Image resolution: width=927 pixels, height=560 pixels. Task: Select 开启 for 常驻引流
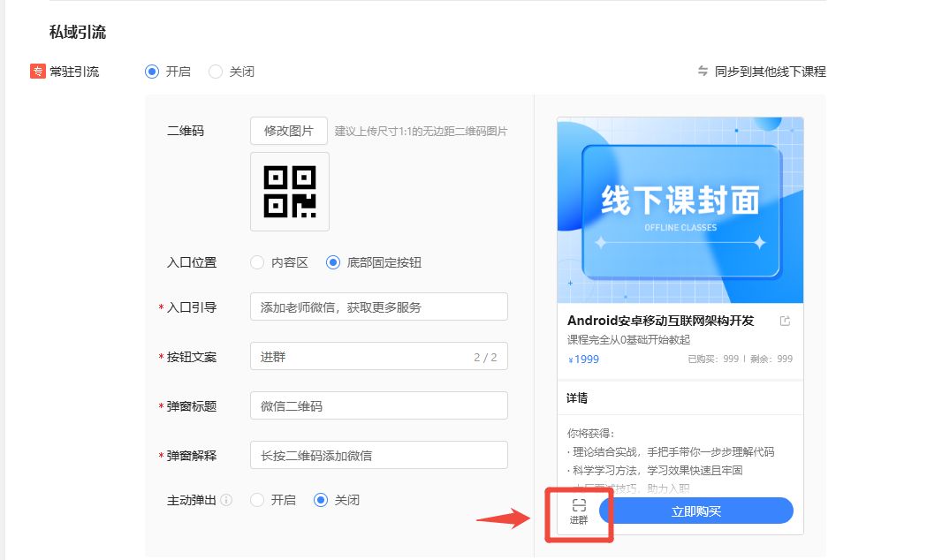tap(152, 72)
